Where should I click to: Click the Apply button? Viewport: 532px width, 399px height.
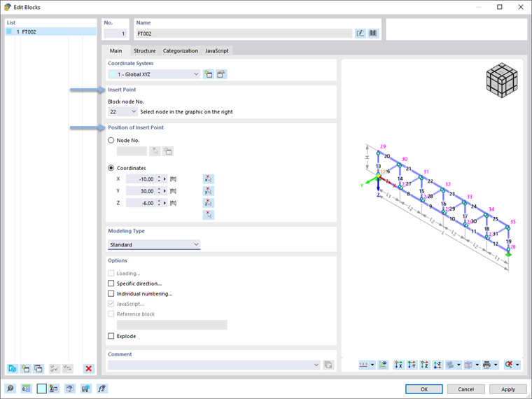pyautogui.click(x=508, y=389)
